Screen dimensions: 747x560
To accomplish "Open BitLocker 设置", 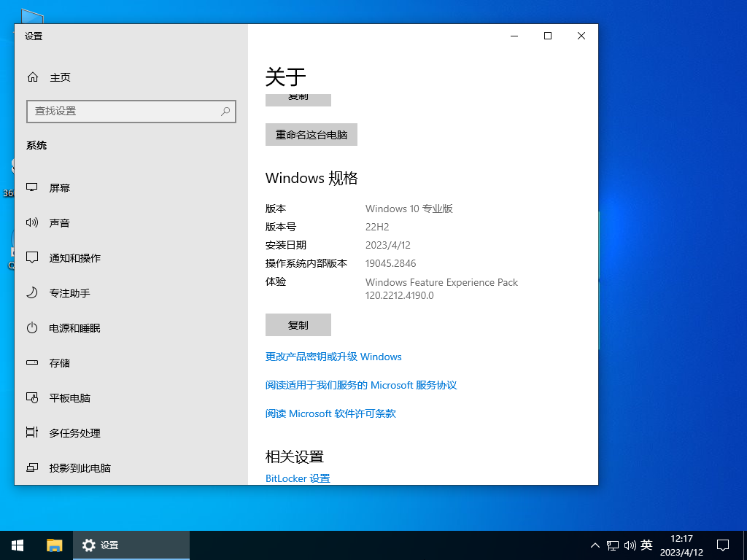I will coord(298,478).
